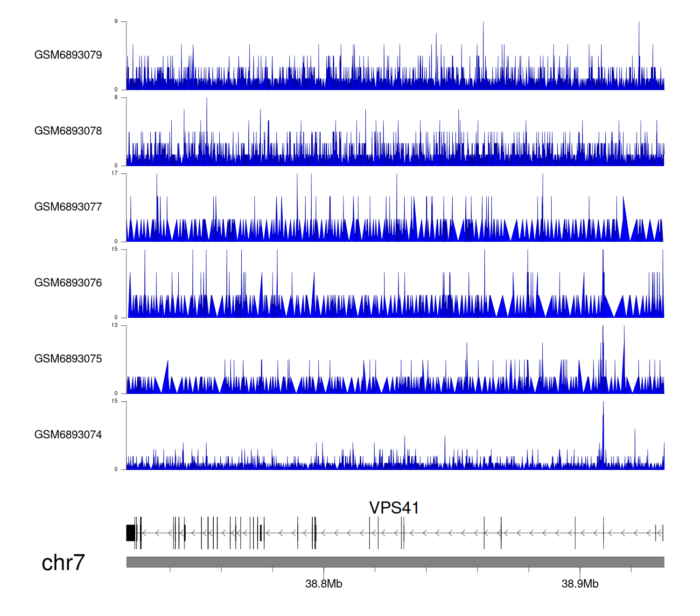
Task: Click y-axis maximum 8 of GSM6893078 track
Action: point(116,98)
